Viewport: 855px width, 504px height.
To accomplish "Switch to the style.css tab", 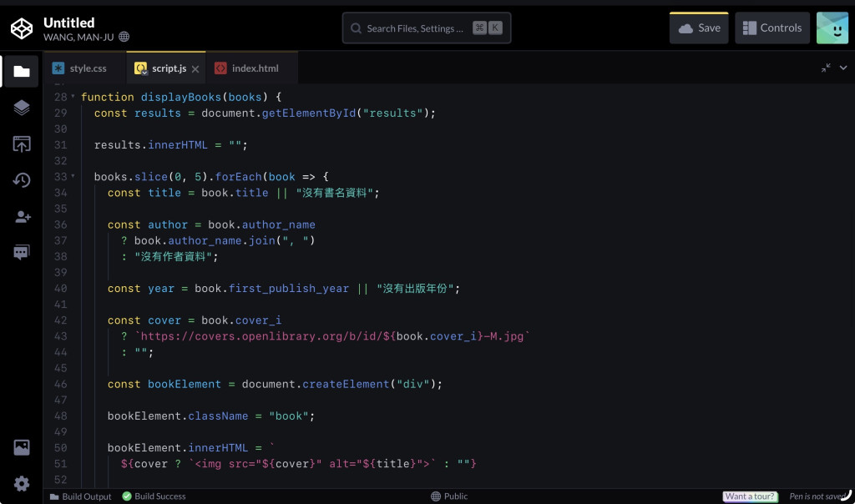I will click(x=85, y=68).
